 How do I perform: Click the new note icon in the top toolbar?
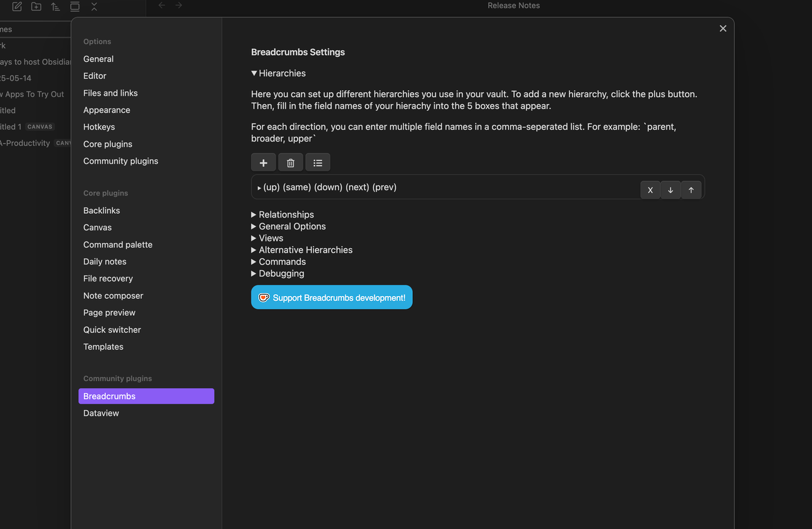pyautogui.click(x=17, y=6)
